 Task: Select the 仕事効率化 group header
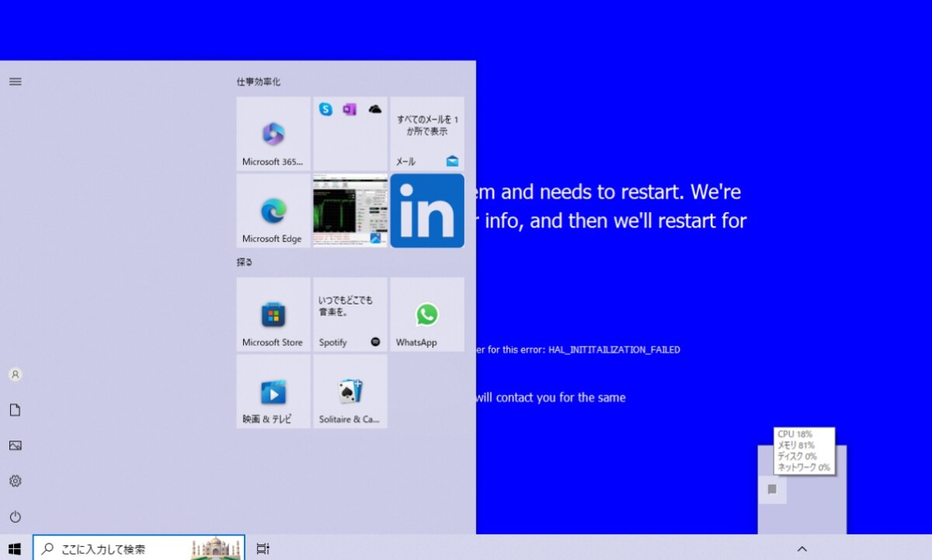point(259,82)
